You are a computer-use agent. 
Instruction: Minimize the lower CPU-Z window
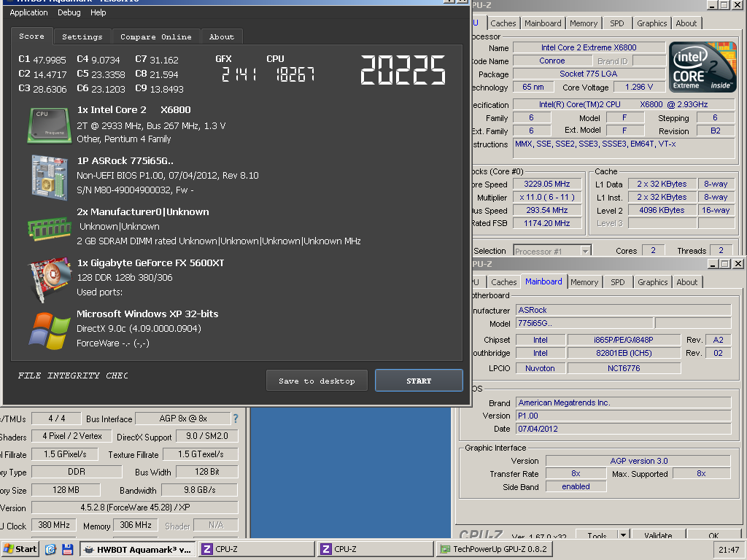713,264
